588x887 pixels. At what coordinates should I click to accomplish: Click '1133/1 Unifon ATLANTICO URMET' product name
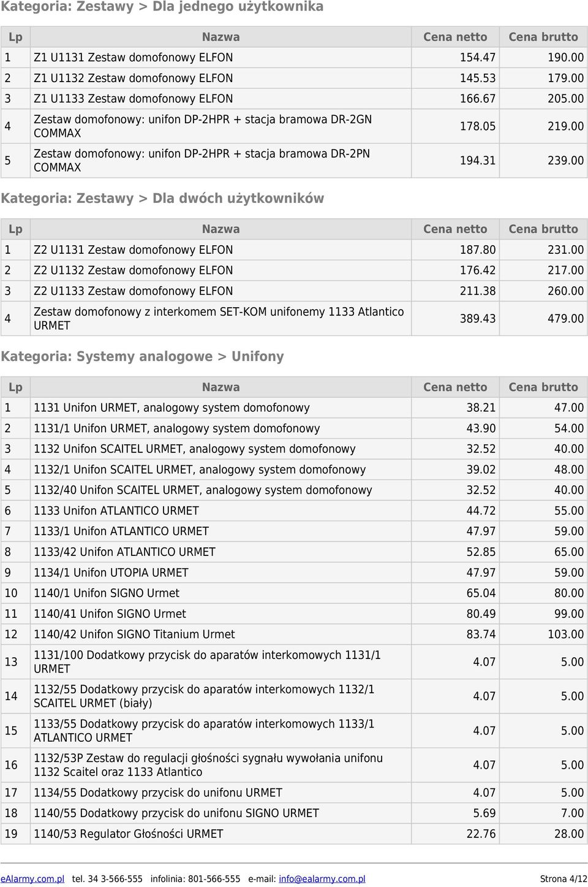(x=121, y=531)
